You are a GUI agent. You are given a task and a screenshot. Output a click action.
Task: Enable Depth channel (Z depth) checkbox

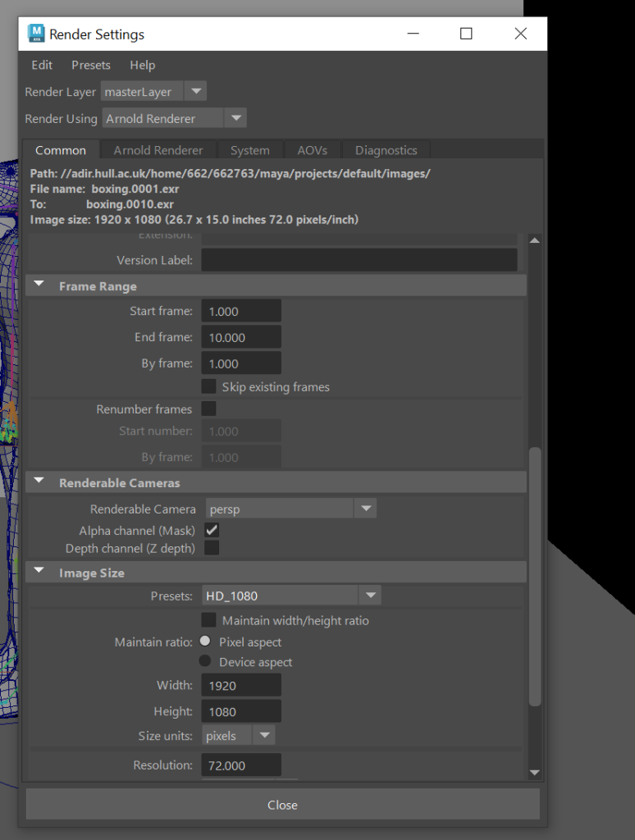(x=212, y=548)
